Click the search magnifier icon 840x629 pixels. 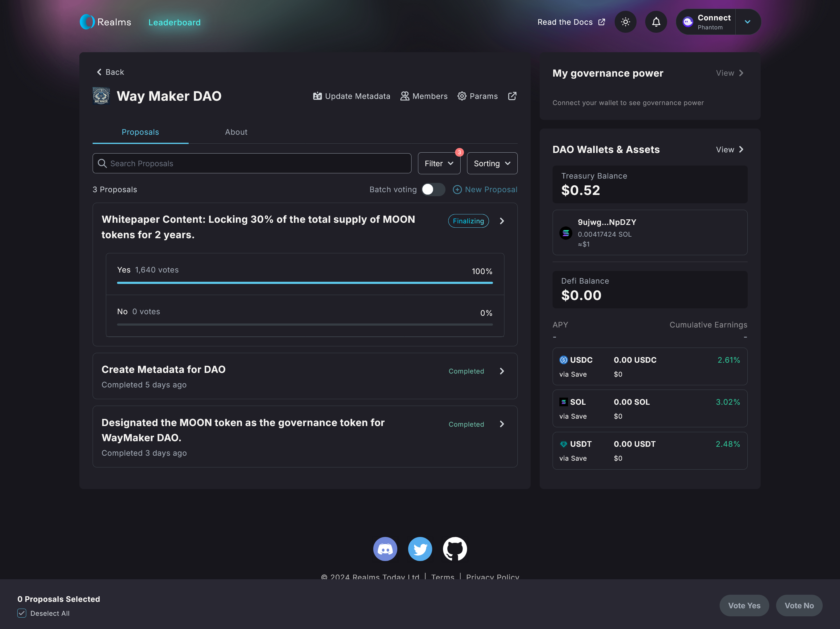(x=102, y=163)
